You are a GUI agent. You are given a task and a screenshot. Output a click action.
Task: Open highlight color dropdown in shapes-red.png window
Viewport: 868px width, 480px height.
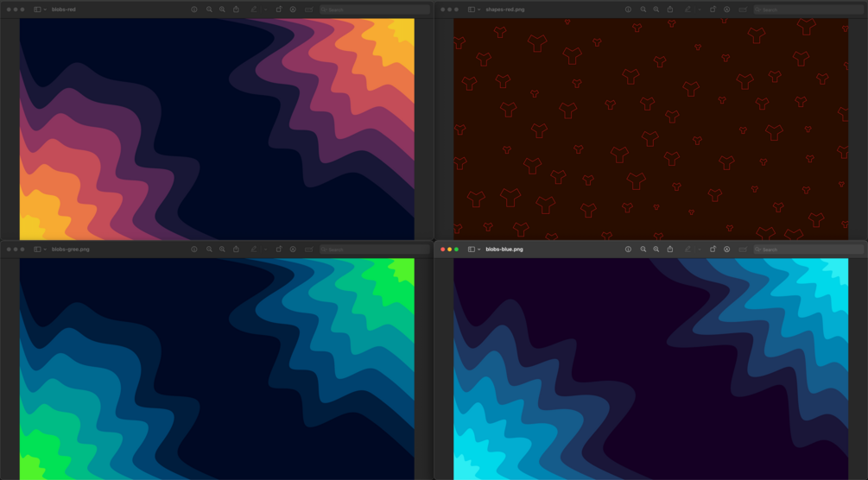700,9
